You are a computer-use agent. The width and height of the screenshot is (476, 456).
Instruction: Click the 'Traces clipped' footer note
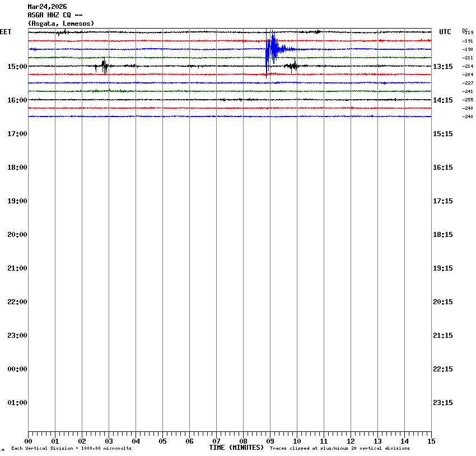coord(339,449)
